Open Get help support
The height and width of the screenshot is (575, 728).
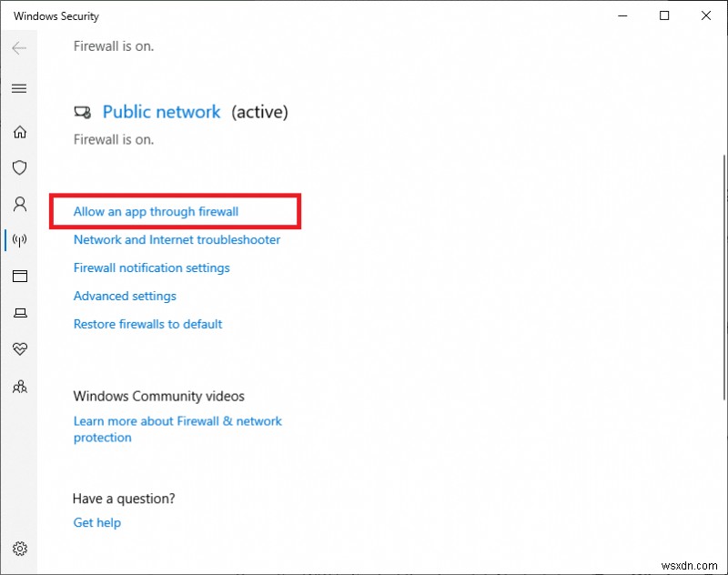96,522
